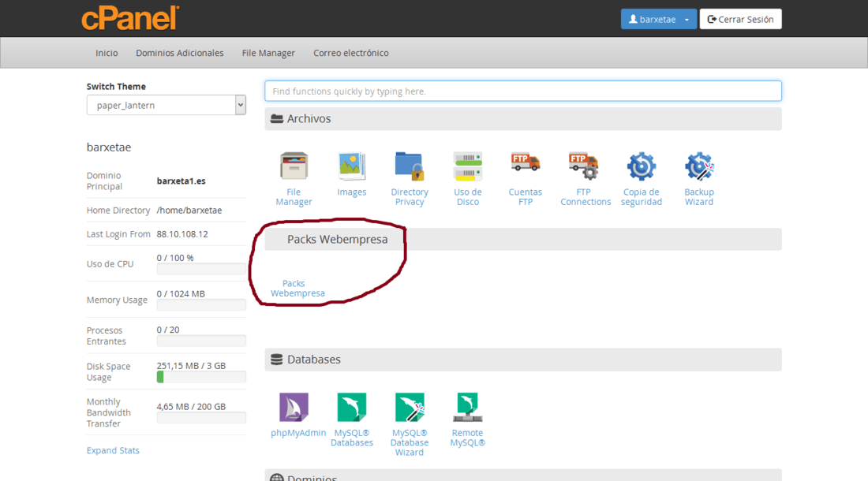Click the Cerrar Sesión button
868x481 pixels.
(740, 20)
